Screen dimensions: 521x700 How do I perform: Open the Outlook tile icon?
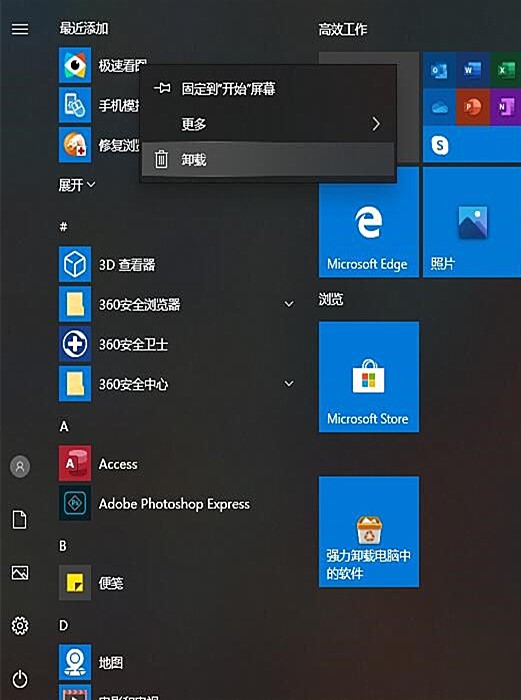[439, 70]
